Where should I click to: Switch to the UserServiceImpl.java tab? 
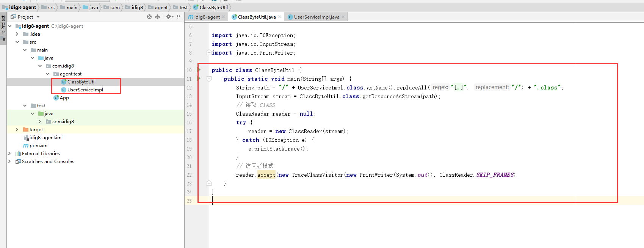pyautogui.click(x=317, y=17)
